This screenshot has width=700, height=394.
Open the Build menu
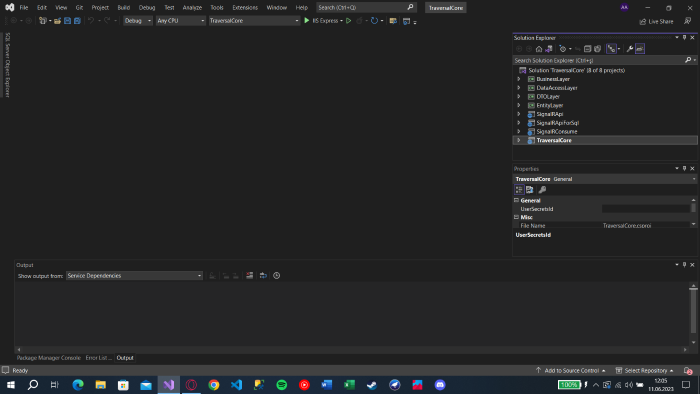(124, 8)
